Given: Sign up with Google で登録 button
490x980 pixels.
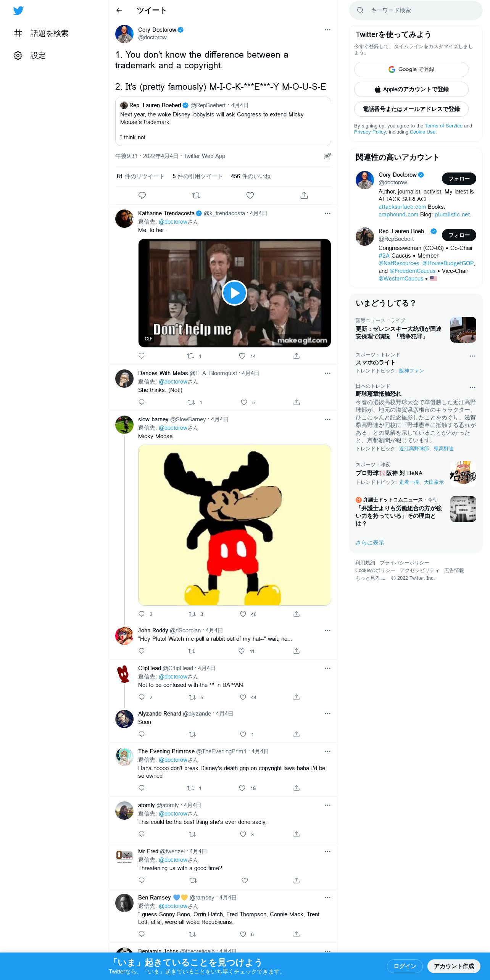Looking at the screenshot, I should tap(411, 69).
